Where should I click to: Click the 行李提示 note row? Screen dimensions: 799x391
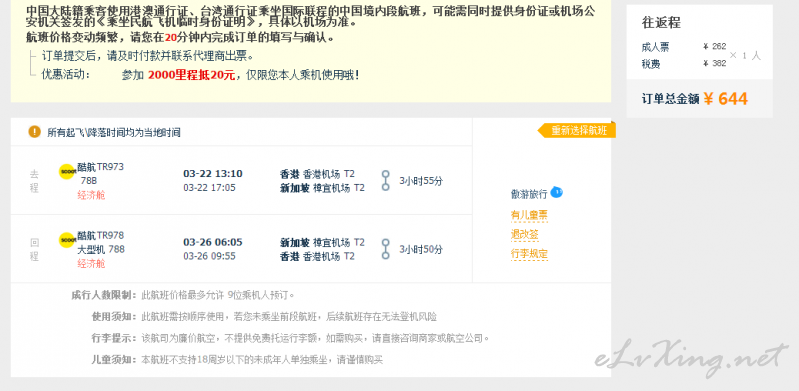pos(290,338)
